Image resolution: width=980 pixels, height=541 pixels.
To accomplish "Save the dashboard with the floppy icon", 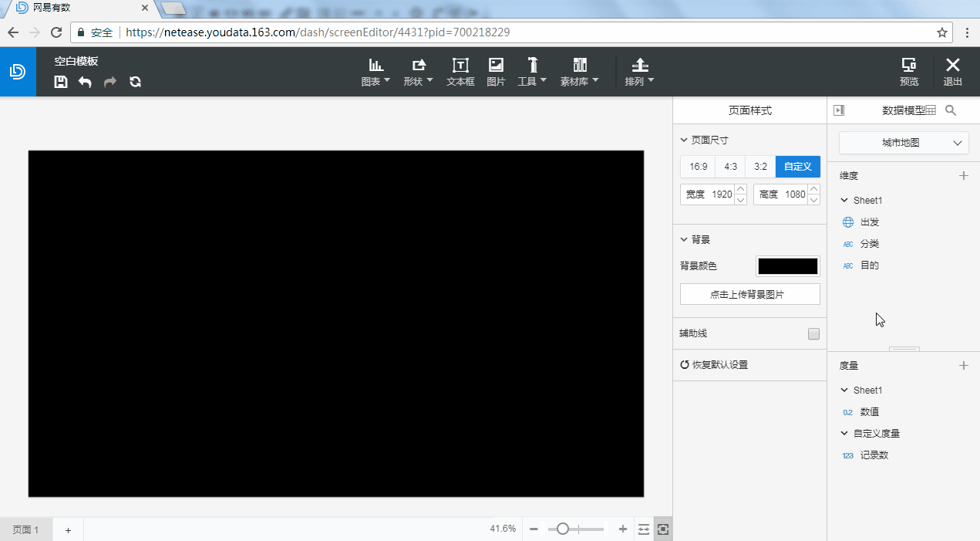I will click(61, 82).
